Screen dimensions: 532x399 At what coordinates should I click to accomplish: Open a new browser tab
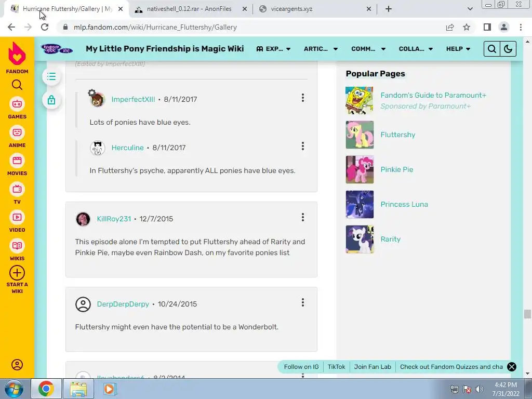[389, 9]
